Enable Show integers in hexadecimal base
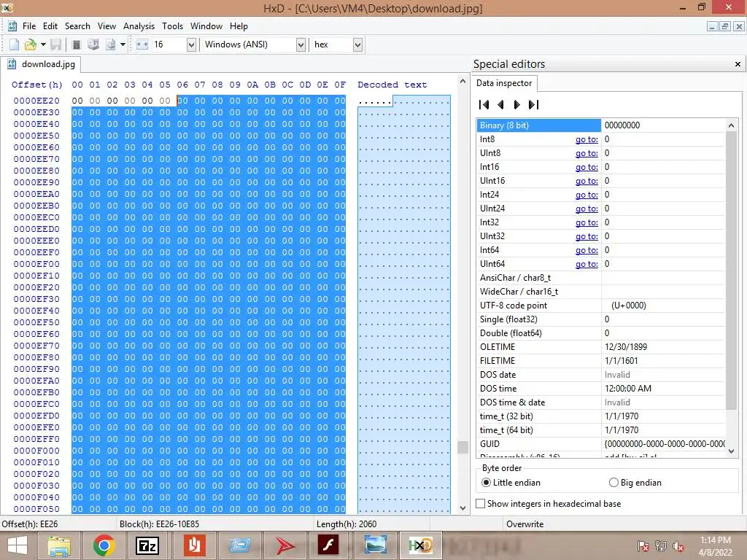The height and width of the screenshot is (560, 747). tap(549, 504)
